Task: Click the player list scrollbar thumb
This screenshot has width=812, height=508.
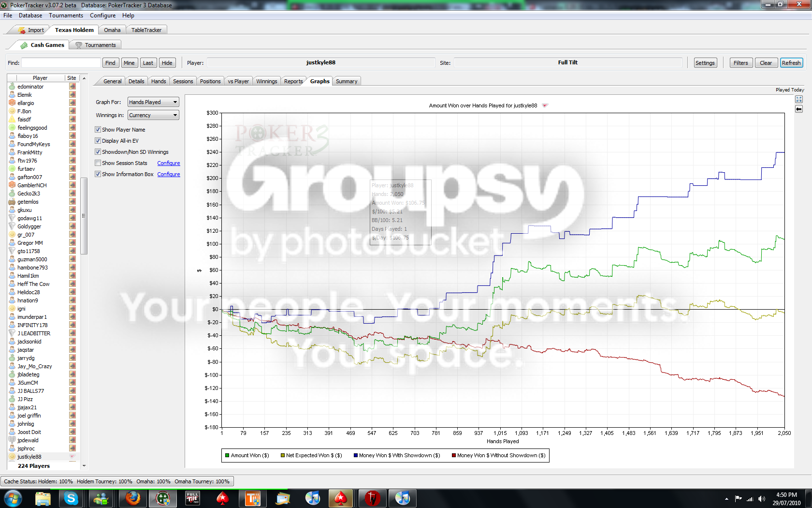Action: [84, 216]
